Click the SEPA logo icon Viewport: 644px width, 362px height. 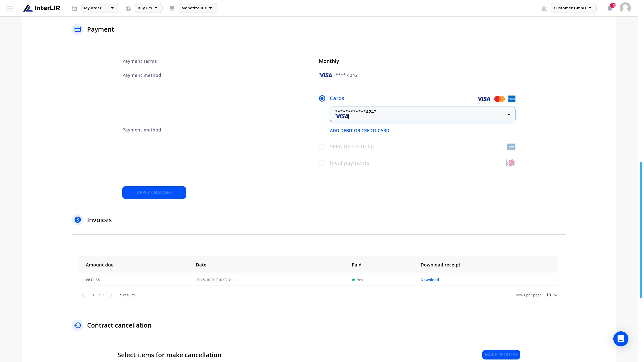point(511,147)
